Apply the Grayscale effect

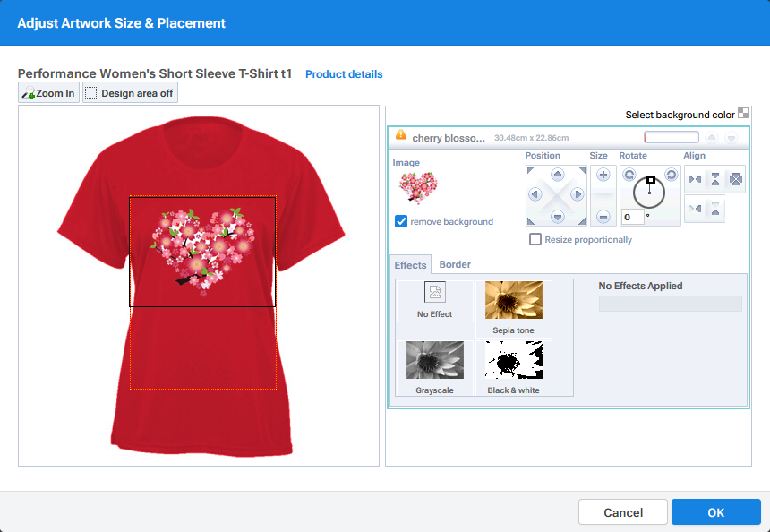coord(434,368)
